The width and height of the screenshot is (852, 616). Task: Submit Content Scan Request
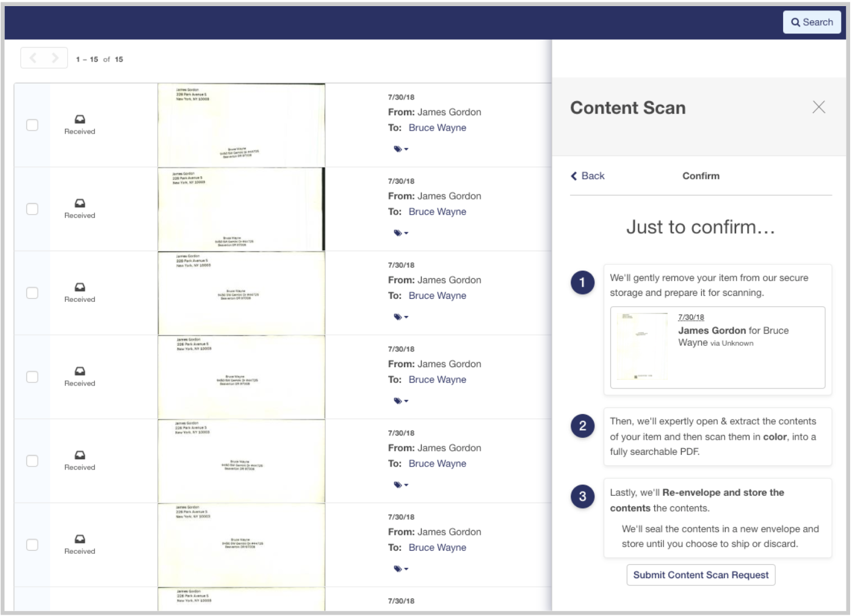click(701, 575)
